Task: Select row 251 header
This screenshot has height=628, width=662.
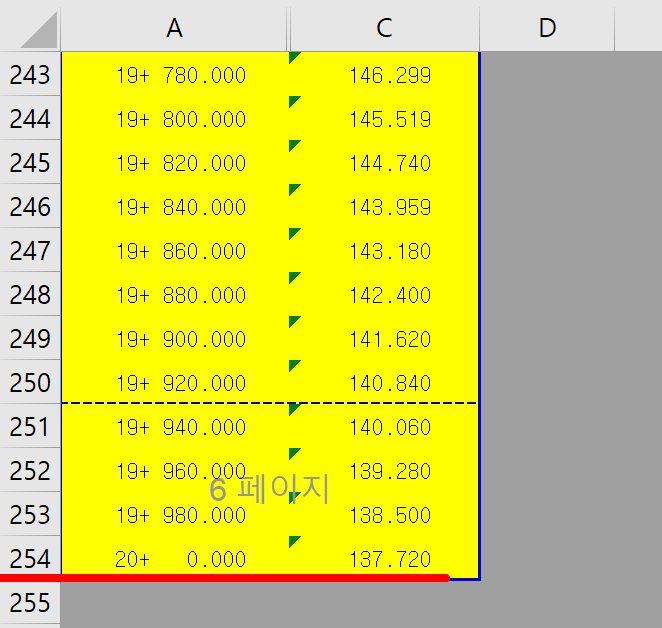Action: tap(30, 426)
